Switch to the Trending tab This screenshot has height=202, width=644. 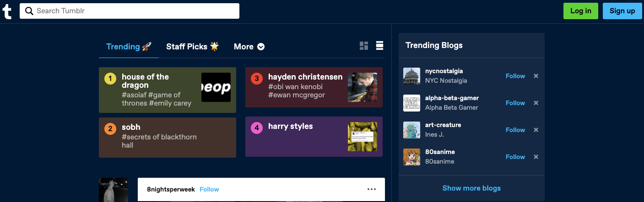(129, 47)
